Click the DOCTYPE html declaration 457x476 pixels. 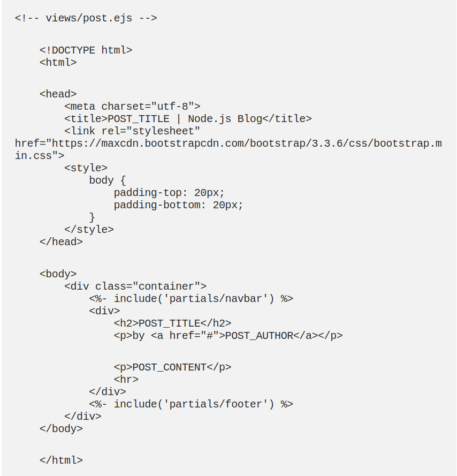pos(86,50)
